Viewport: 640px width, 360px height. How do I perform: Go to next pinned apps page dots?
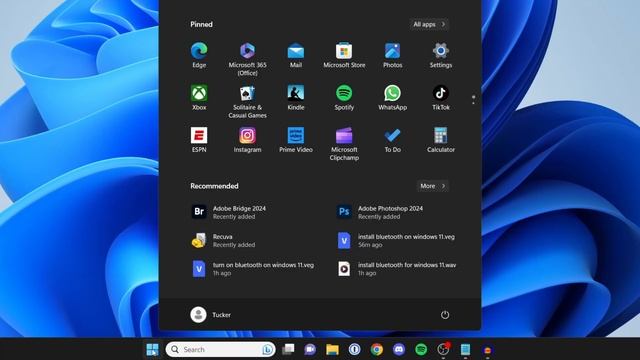473,100
